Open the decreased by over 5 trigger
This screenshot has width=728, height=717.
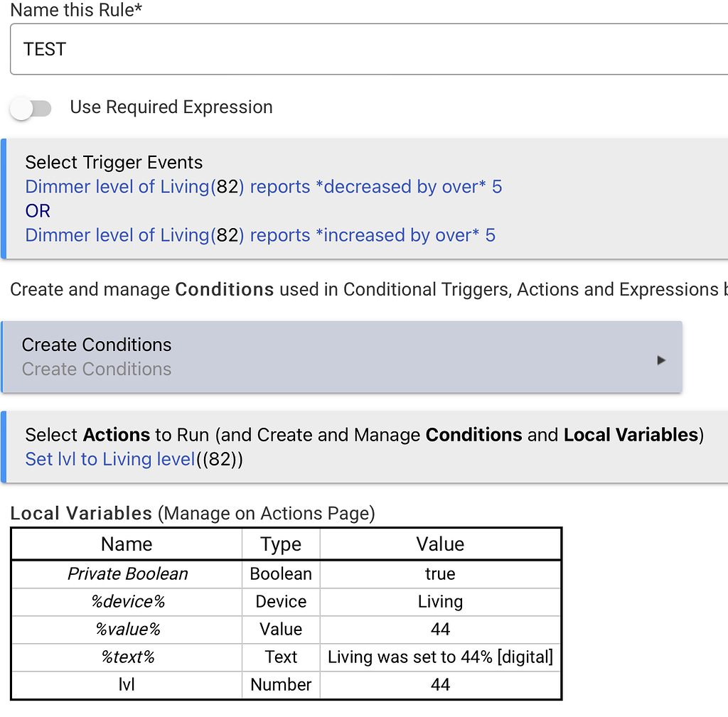click(x=263, y=186)
